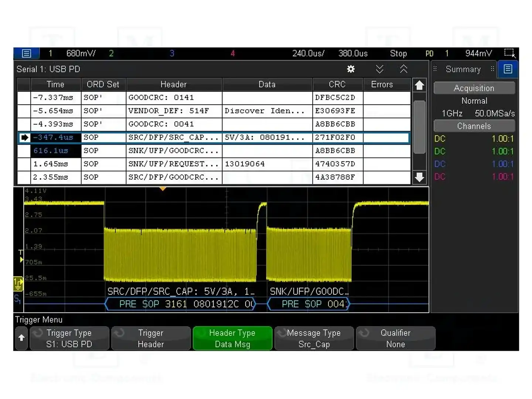Image resolution: width=532 pixels, height=399 pixels.
Task: Click the blue DC channel 3 entry
Action: click(x=474, y=164)
